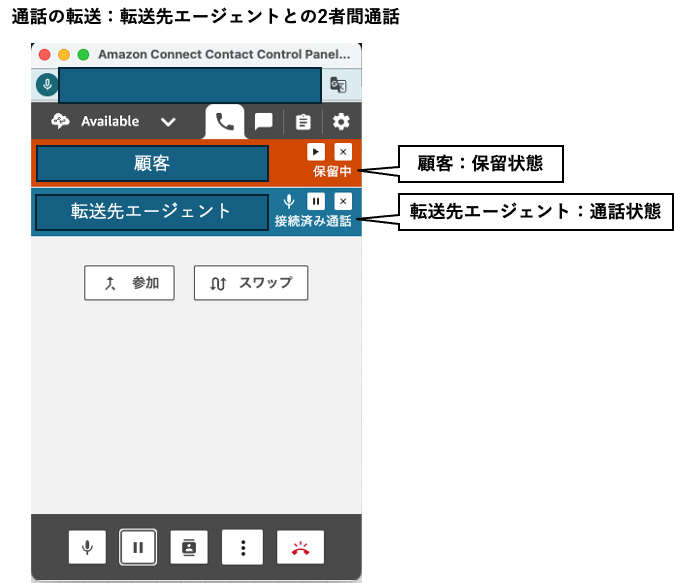674x583 pixels.
Task: Click the 参加 join button
Action: 129,283
